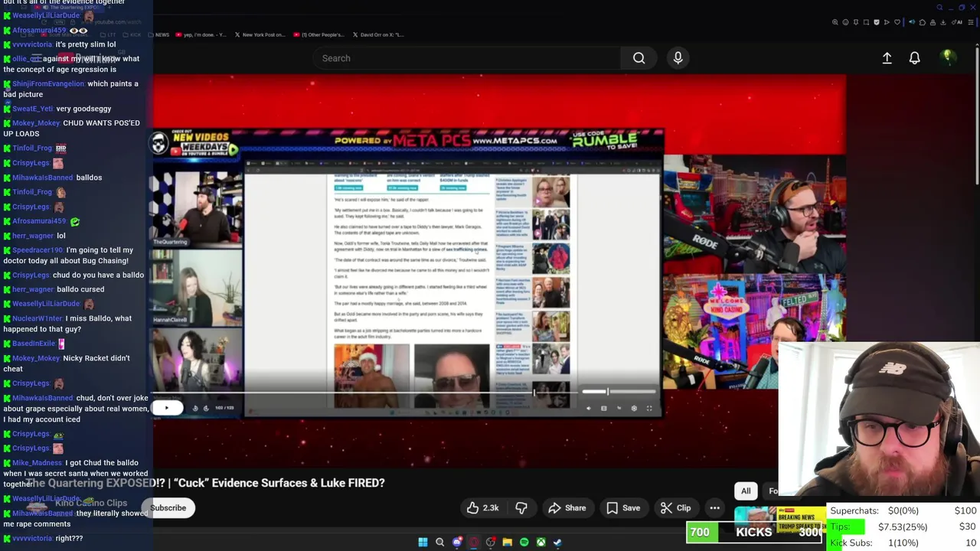The width and height of the screenshot is (980, 551).
Task: Open Spotify from the taskbar
Action: point(524,543)
